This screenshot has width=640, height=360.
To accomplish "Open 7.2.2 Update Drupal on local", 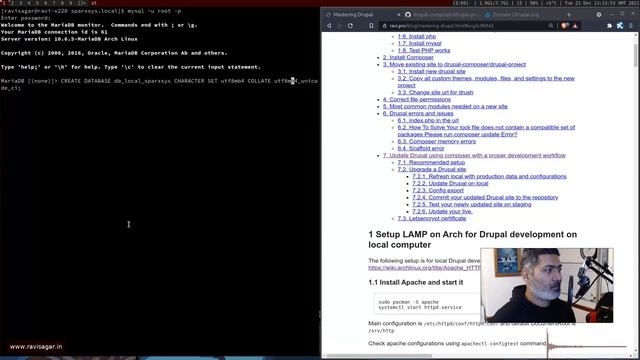I will pos(450,183).
